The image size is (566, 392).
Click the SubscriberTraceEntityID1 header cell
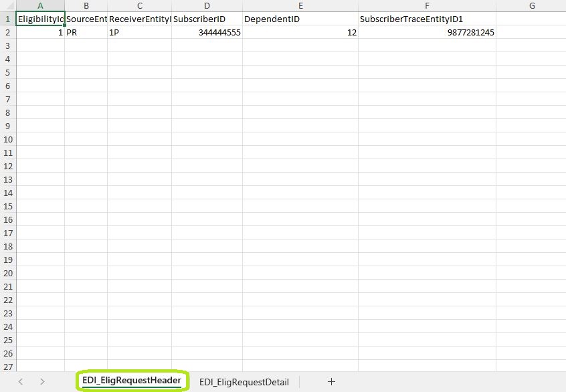pos(427,19)
